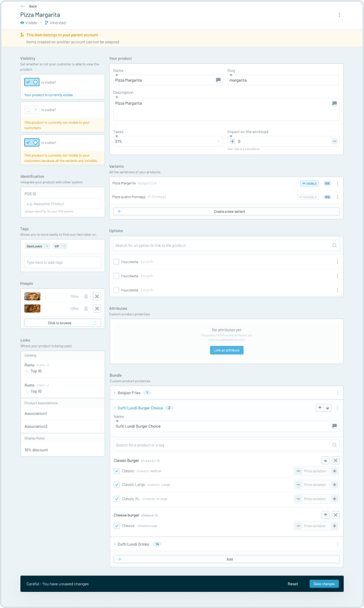Click the Link an attribute button

[226, 350]
